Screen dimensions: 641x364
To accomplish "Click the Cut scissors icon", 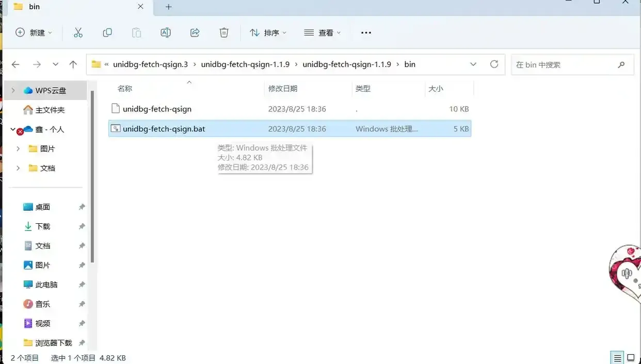I will click(x=78, y=32).
